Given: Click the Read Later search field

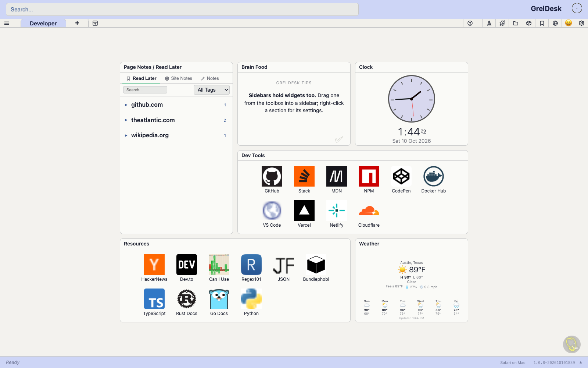Looking at the screenshot, I should pos(145,90).
